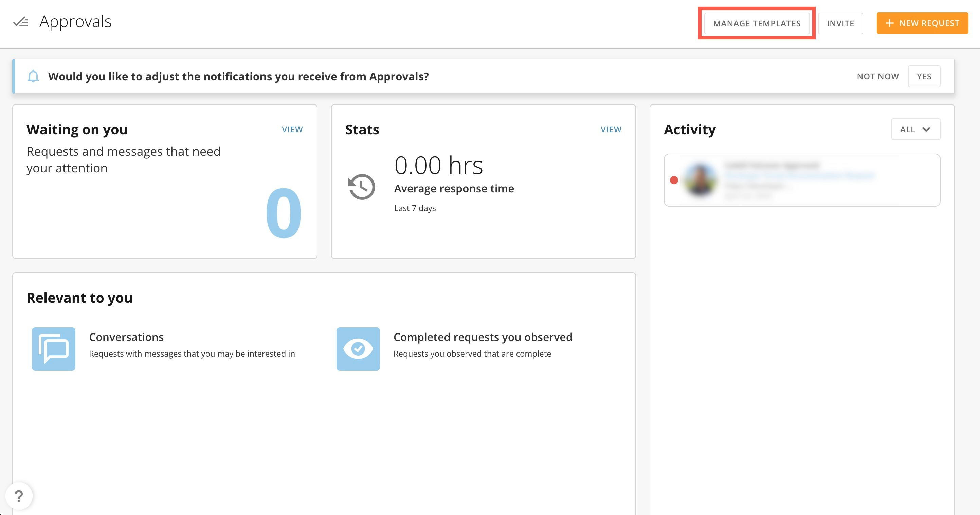
Task: Select Completed requests you observed heading
Action: [x=483, y=337]
